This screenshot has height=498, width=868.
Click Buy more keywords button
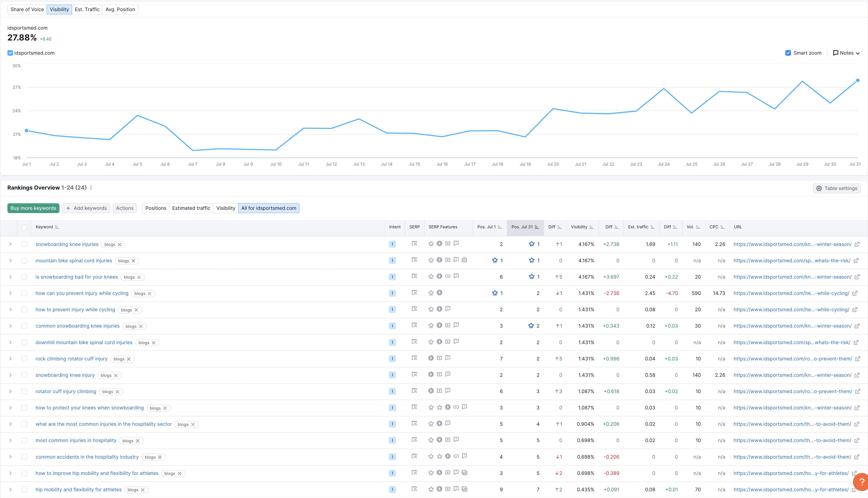pos(33,208)
